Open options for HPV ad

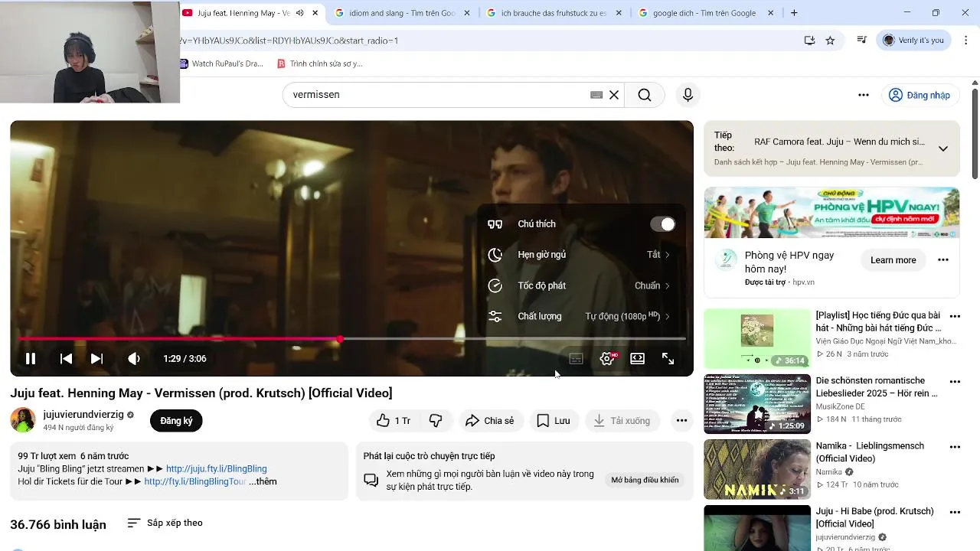[943, 260]
